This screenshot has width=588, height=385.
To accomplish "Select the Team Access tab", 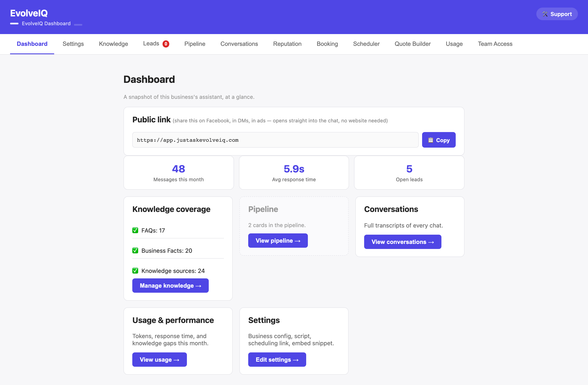I will (x=495, y=44).
